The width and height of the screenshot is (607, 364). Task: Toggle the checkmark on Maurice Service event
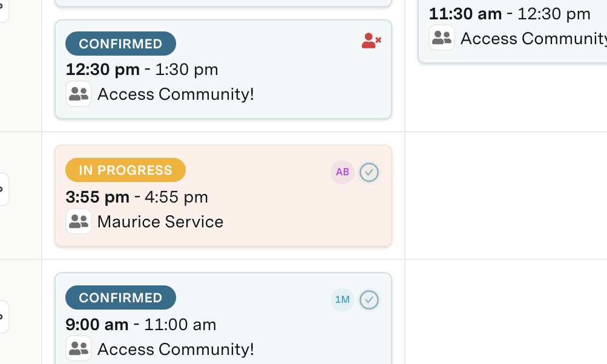[369, 172]
